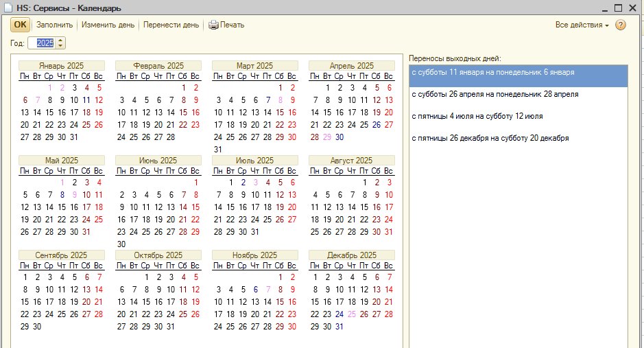Select day 6 in Ноябрь 2025
This screenshot has width=644, height=348.
coord(255,290)
